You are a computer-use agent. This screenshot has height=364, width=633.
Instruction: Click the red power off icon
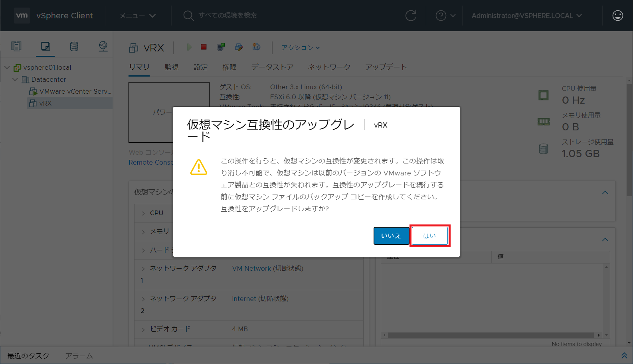204,47
